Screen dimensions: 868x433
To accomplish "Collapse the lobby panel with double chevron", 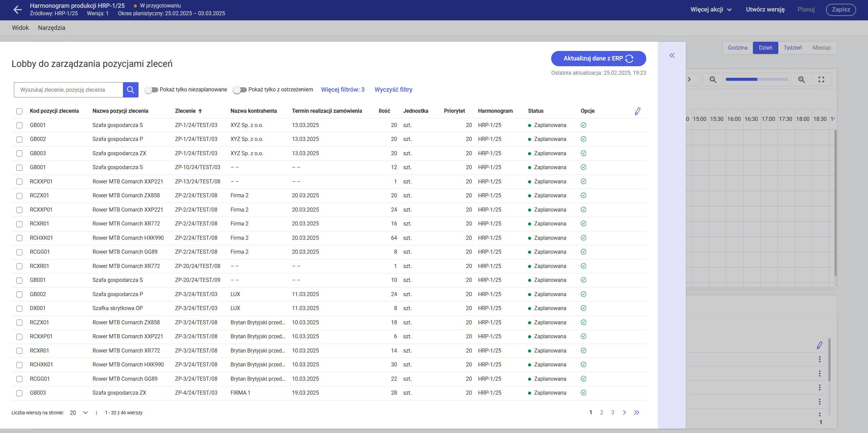I will coord(672,55).
